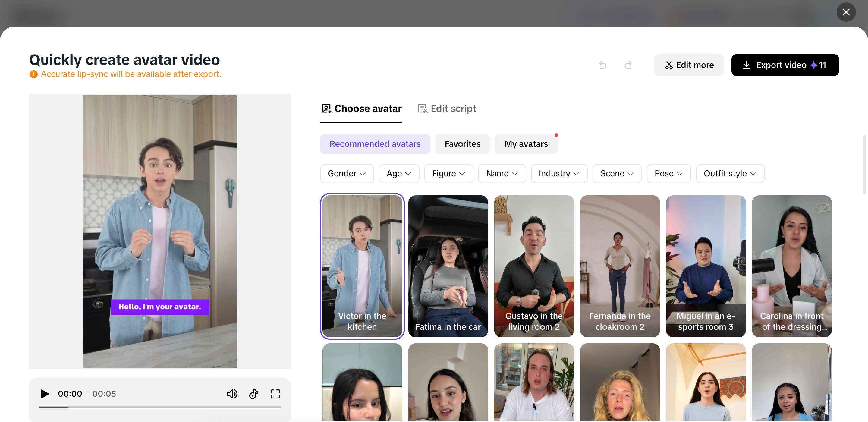Undo the last change

pyautogui.click(x=603, y=65)
